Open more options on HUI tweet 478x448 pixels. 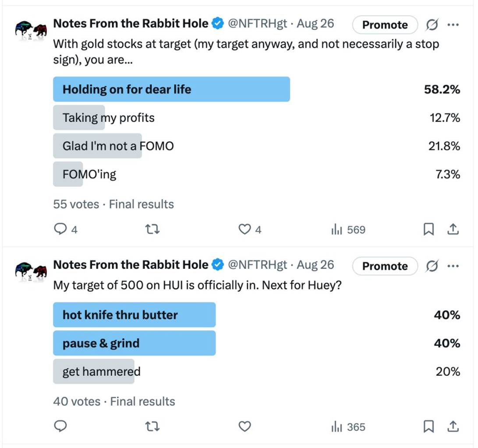tap(453, 266)
